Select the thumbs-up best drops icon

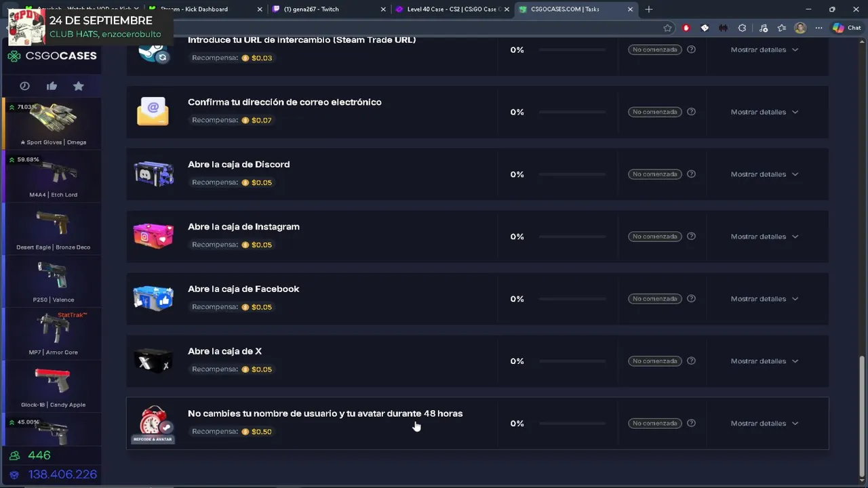point(52,86)
